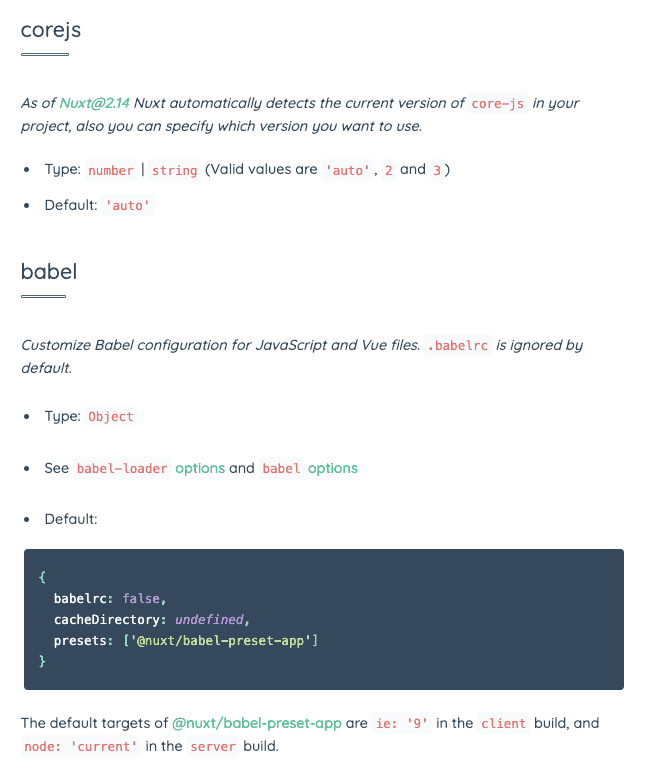650x769 pixels.
Task: Click the babel-loader inline code
Action: click(x=122, y=468)
